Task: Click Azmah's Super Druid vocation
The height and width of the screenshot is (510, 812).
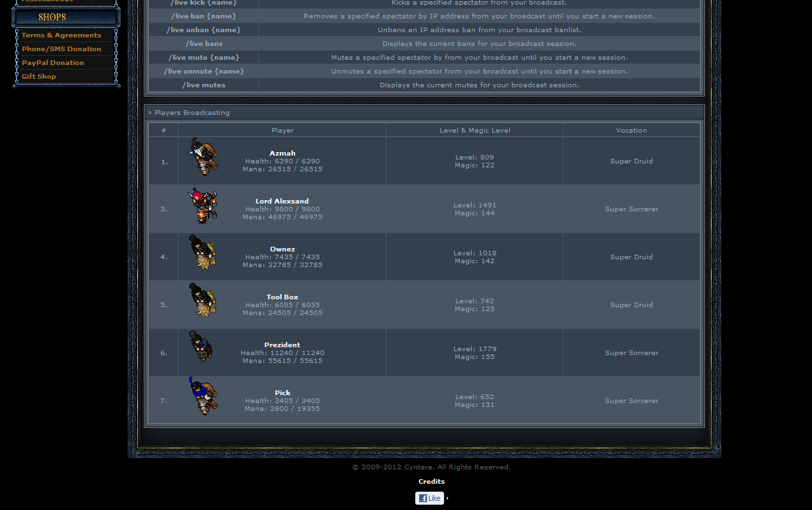Action: tap(631, 161)
